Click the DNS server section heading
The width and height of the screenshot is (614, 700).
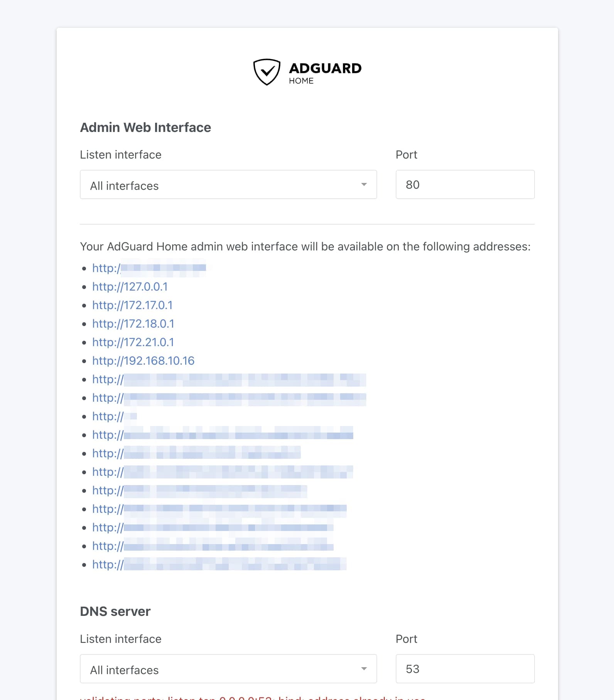(x=115, y=611)
